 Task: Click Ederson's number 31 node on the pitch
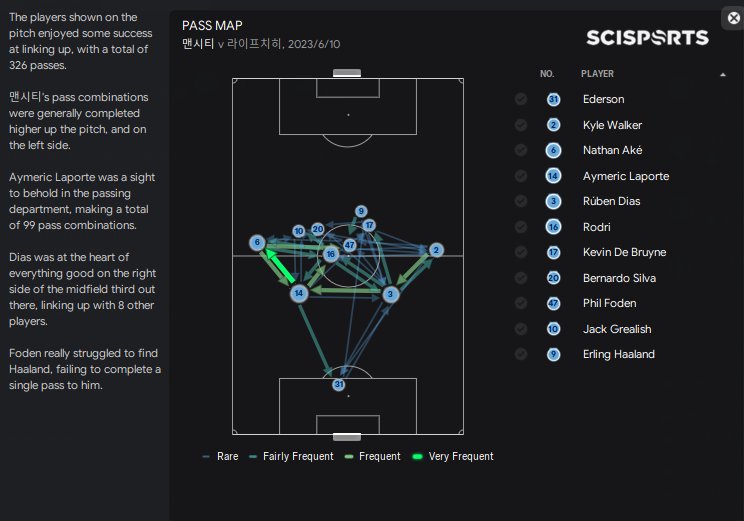(339, 384)
